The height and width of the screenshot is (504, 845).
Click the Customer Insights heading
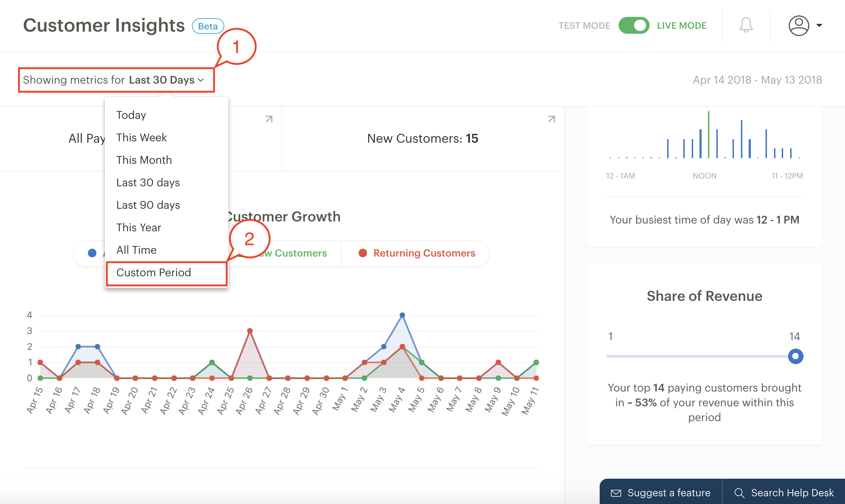pos(104,25)
